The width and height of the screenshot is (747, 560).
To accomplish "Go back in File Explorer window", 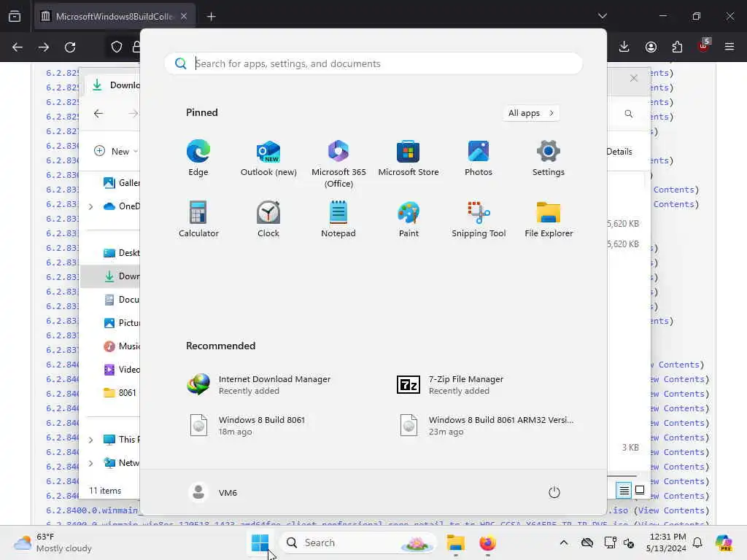I will tap(98, 113).
